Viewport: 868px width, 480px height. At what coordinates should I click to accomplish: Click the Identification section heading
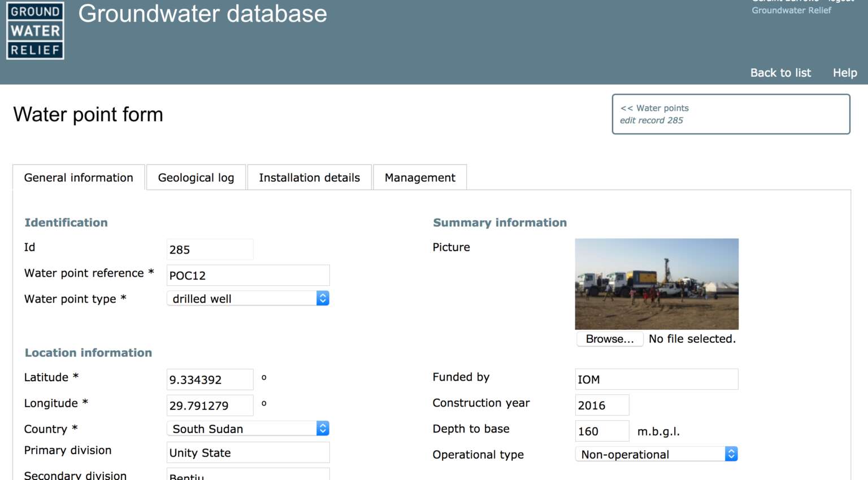[x=66, y=222]
